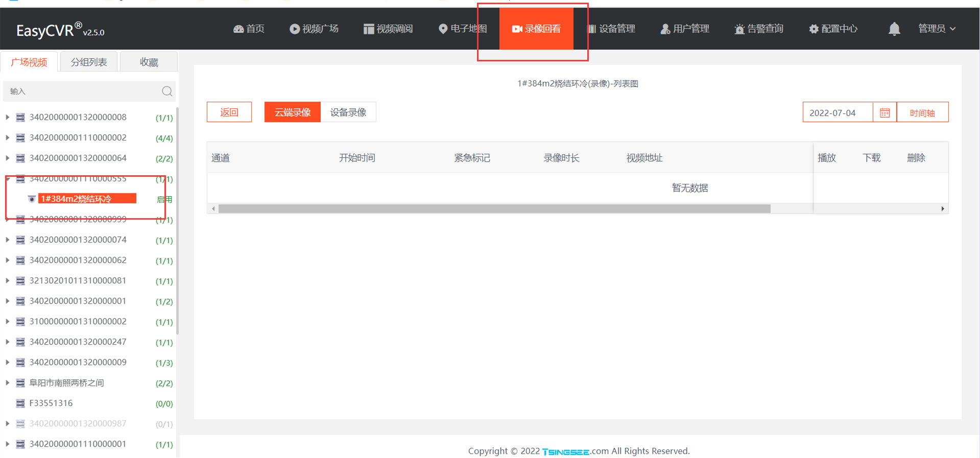
Task: Click device icon for F33551316
Action: point(20,403)
